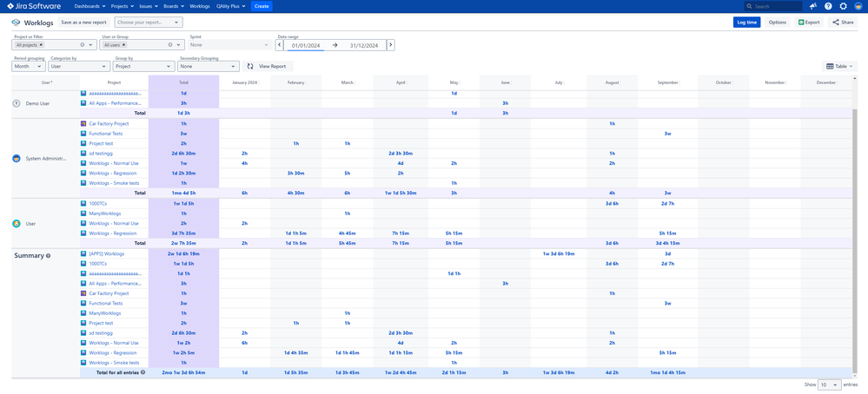Open the feedback megaphone icon

(x=813, y=6)
